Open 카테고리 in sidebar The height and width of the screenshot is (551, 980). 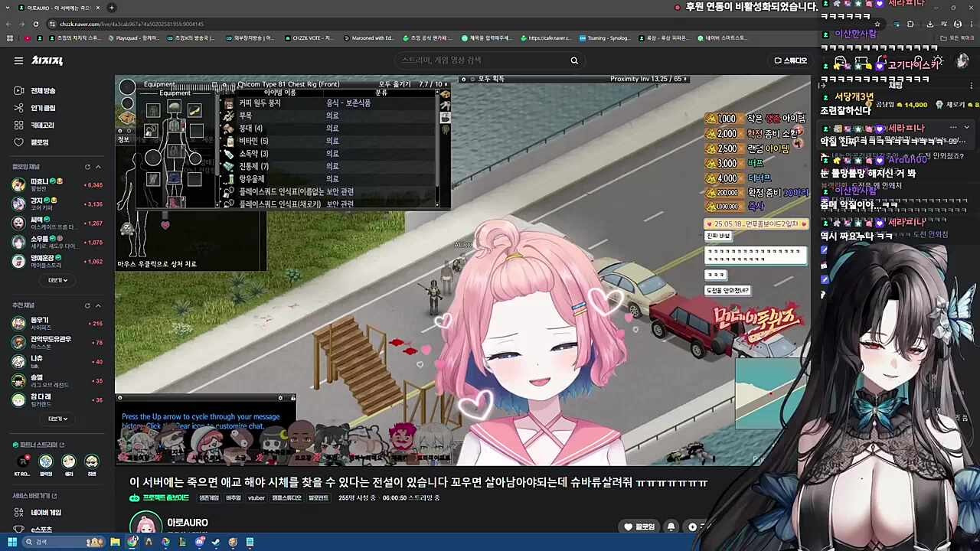[x=35, y=125]
